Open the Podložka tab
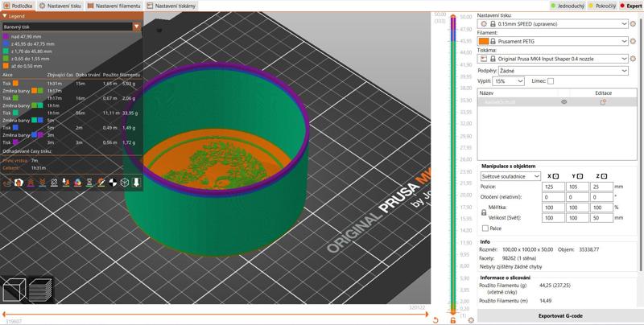 click(x=18, y=6)
